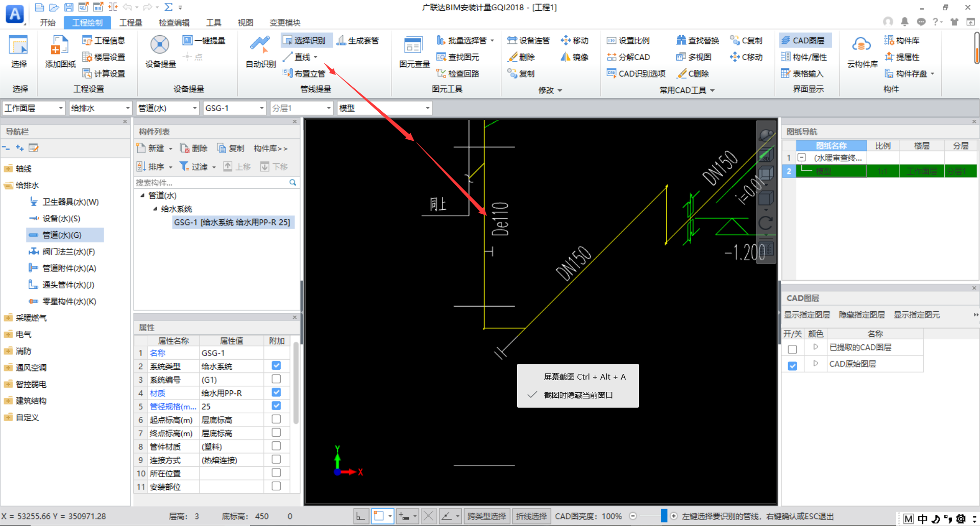Click 自动识别 (Auto identify) icon

(260, 45)
